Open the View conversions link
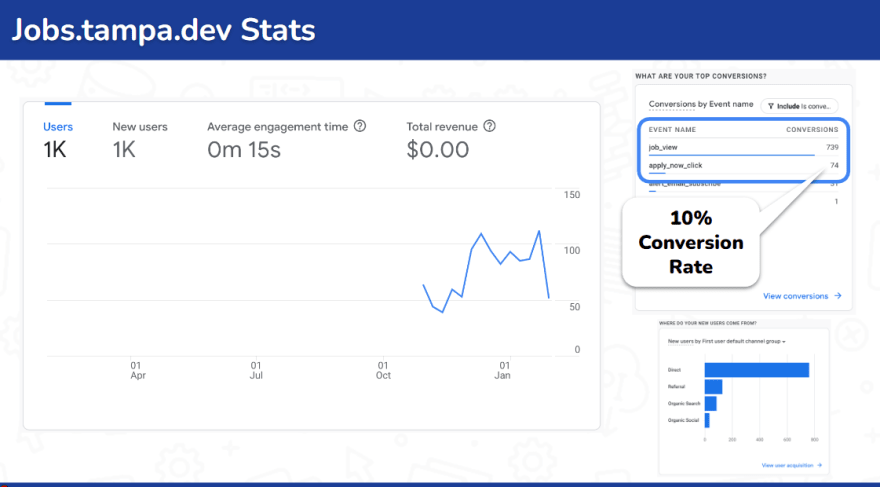The height and width of the screenshot is (487, 880). coord(796,296)
